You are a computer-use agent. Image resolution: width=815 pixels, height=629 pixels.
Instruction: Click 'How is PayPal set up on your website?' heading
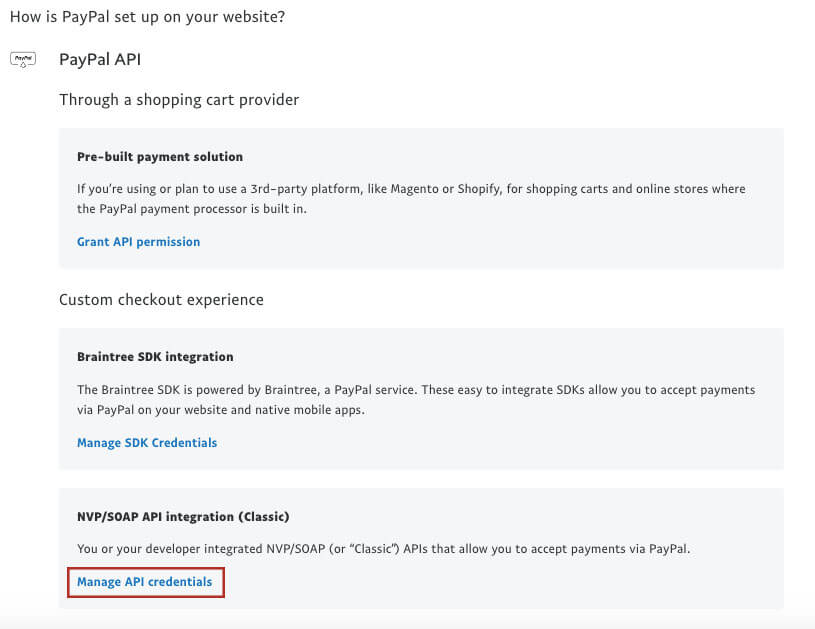tap(148, 17)
